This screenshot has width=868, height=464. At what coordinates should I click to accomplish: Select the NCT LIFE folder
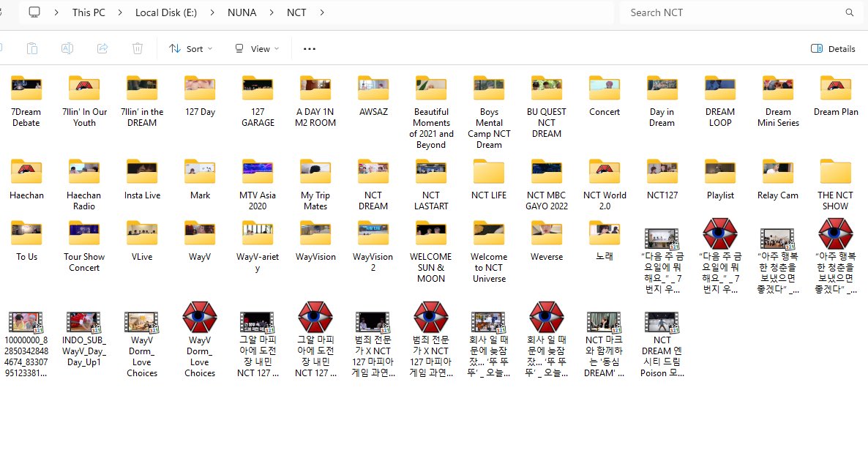[x=489, y=179]
